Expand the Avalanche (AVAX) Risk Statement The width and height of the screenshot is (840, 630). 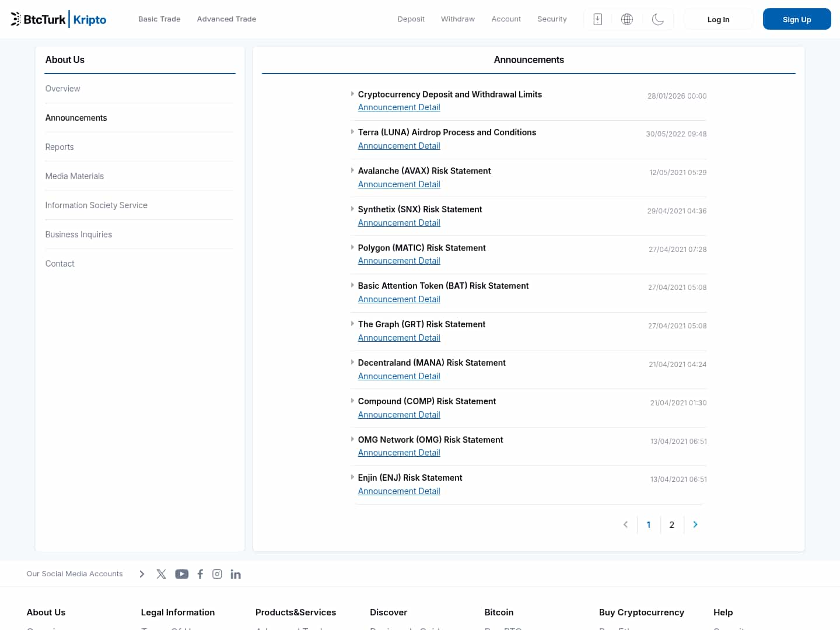point(424,171)
